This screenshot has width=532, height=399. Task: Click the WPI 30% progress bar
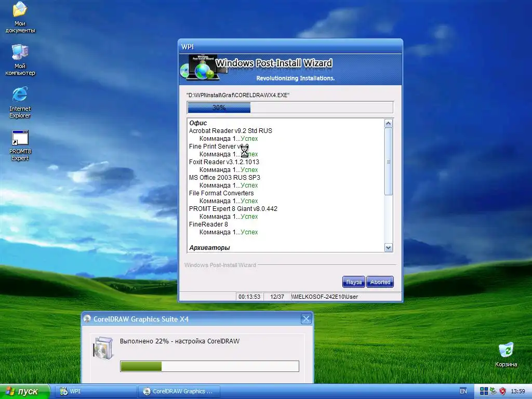[x=290, y=107]
